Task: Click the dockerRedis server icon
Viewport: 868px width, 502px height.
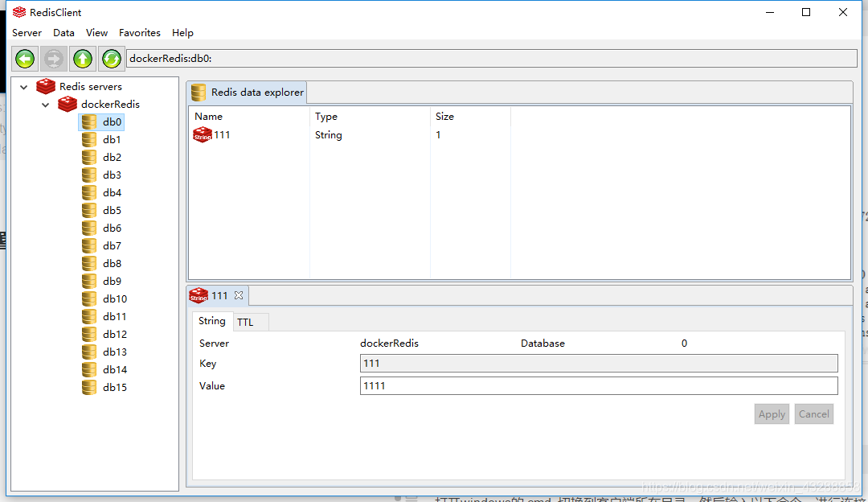Action: tap(67, 104)
